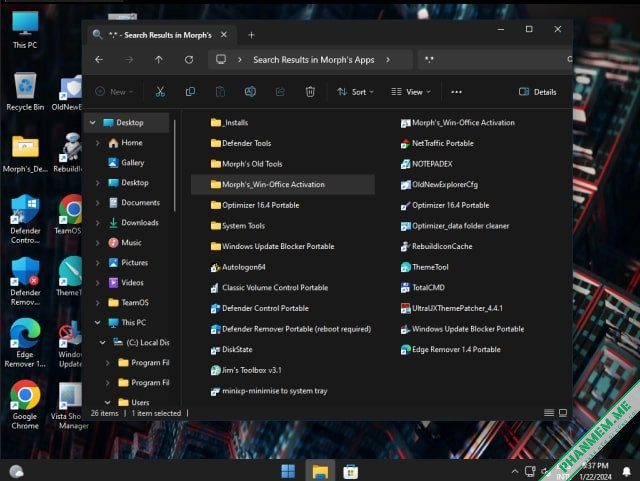The image size is (640, 481).
Task: Select DiskState shortcut
Action: coord(231,350)
